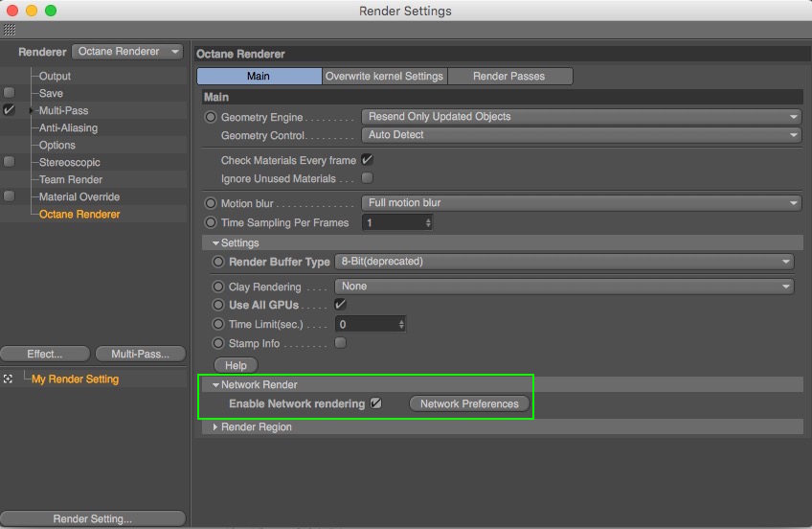Screen dimensions: 812x529
Task: Toggle Time Limit animation circle
Action: (x=218, y=324)
